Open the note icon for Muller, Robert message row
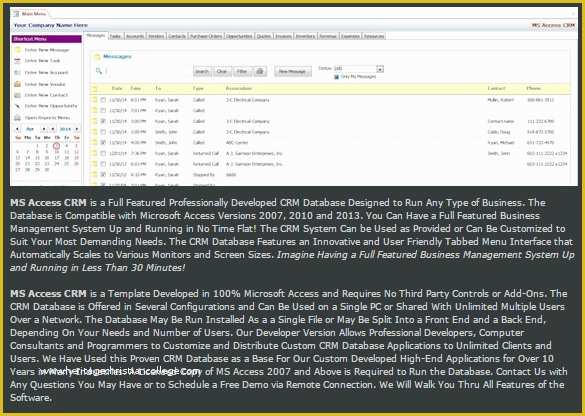 pyautogui.click(x=94, y=100)
